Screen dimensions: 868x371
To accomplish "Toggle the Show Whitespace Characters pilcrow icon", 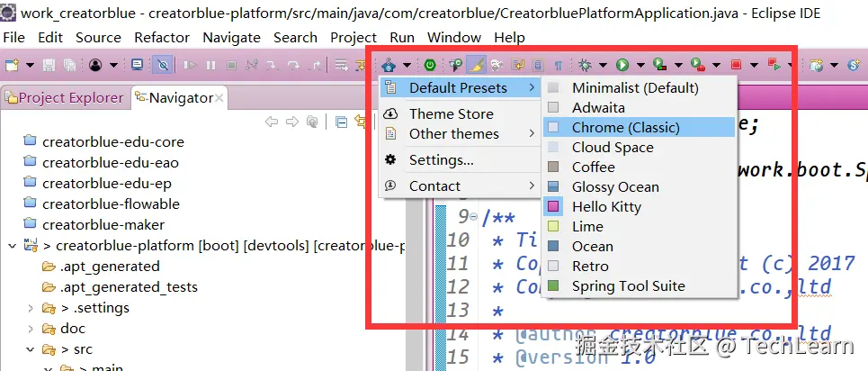I will coord(559,66).
